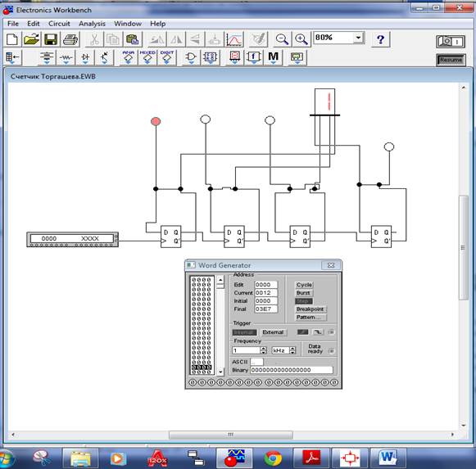Click the Flip Vertical icon

196,39
